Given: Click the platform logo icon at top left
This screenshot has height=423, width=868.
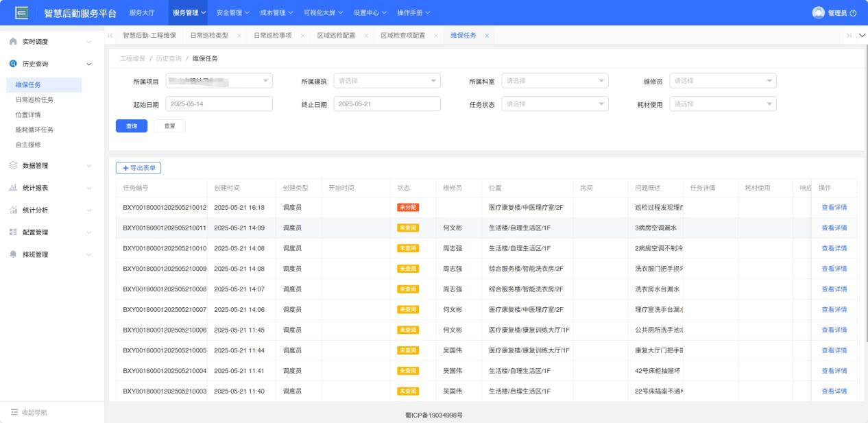Looking at the screenshot, I should (x=21, y=13).
